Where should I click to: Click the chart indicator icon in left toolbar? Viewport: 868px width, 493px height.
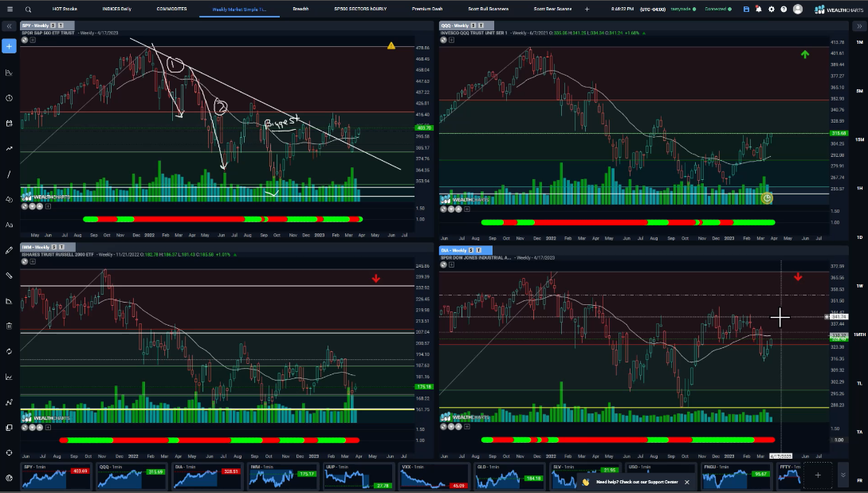pyautogui.click(x=9, y=377)
